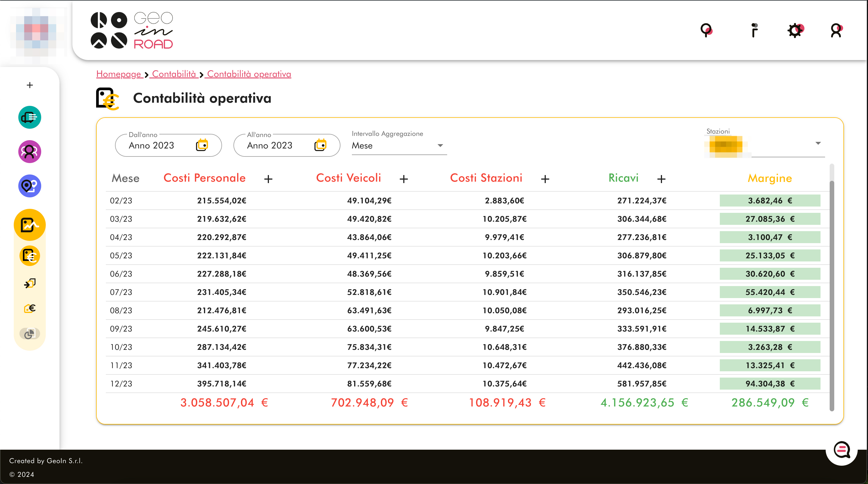Go to Contabilità breadcrumb link

click(174, 74)
